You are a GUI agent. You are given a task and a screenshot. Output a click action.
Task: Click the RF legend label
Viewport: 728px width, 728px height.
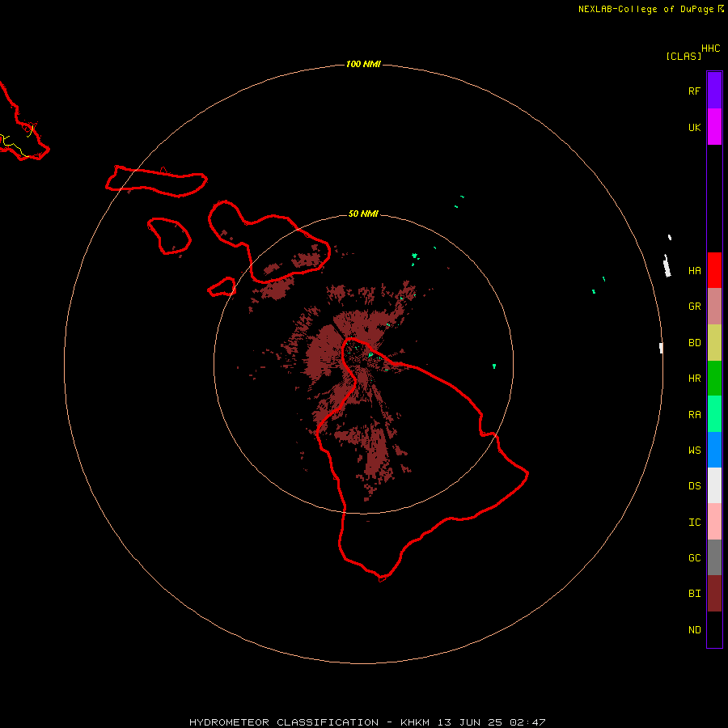pyautogui.click(x=694, y=91)
